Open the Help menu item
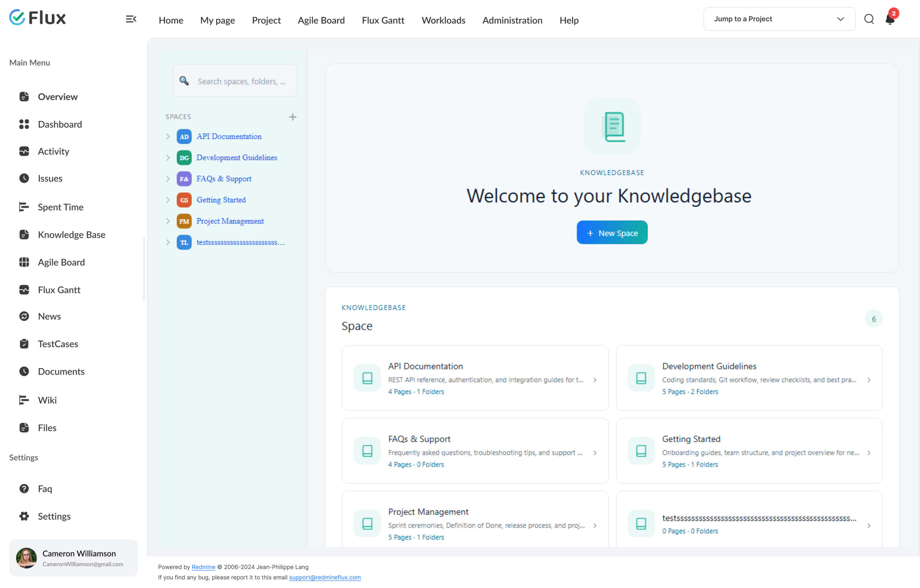The height and width of the screenshot is (588, 920). click(x=569, y=20)
